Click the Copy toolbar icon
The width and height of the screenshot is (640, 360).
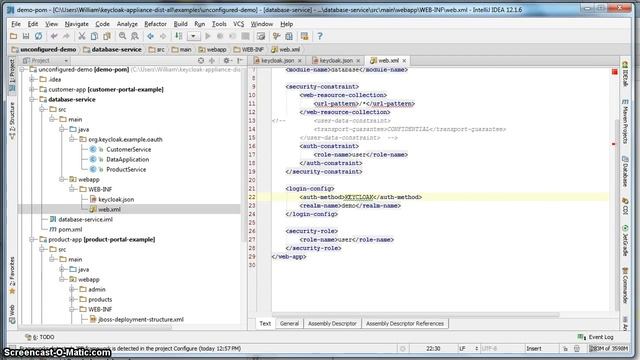[94, 36]
